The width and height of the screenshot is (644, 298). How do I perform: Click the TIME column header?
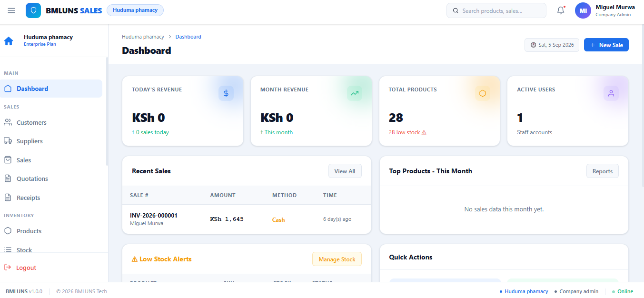coord(330,195)
